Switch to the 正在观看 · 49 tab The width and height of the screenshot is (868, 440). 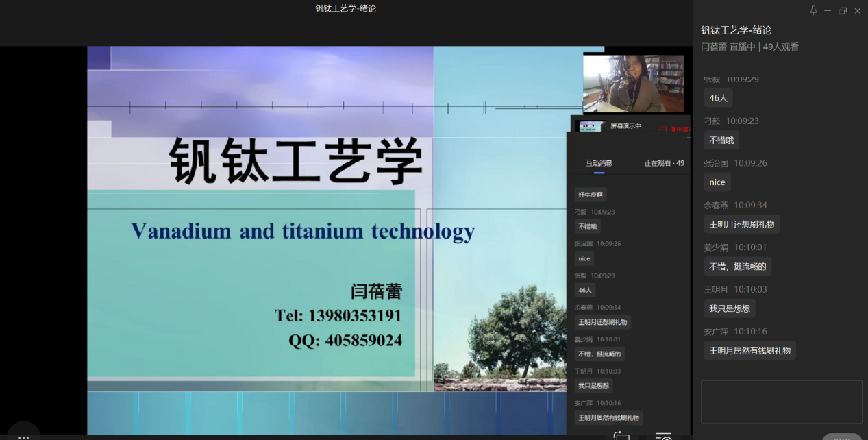pyautogui.click(x=664, y=163)
